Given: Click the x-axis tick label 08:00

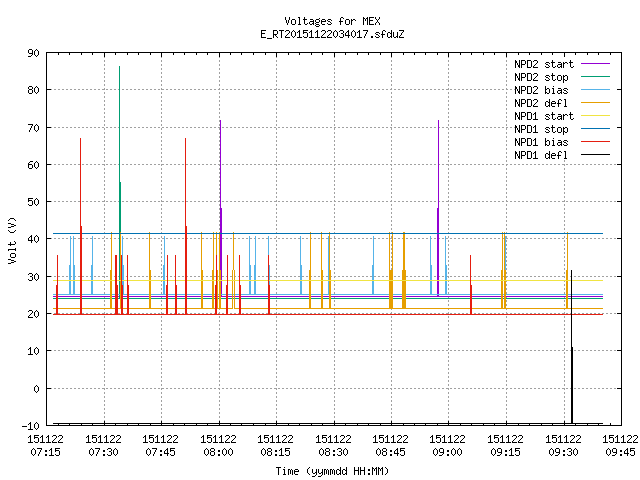Looking at the screenshot, I should [218, 453].
